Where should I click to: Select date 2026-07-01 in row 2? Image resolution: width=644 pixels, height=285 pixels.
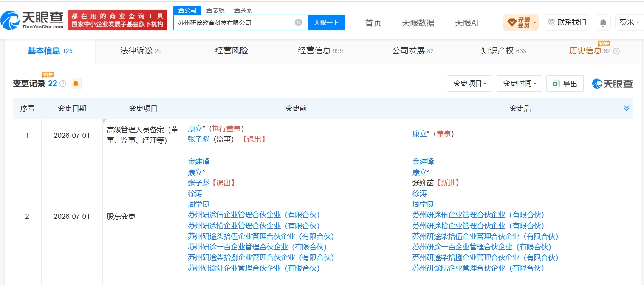pos(72,216)
